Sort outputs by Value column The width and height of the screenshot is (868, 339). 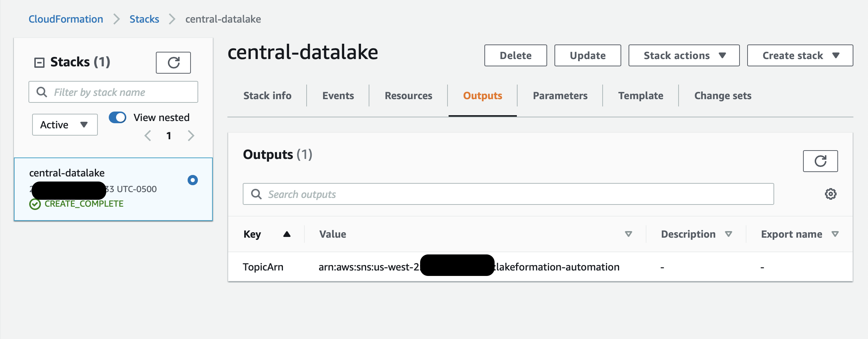coord(628,234)
